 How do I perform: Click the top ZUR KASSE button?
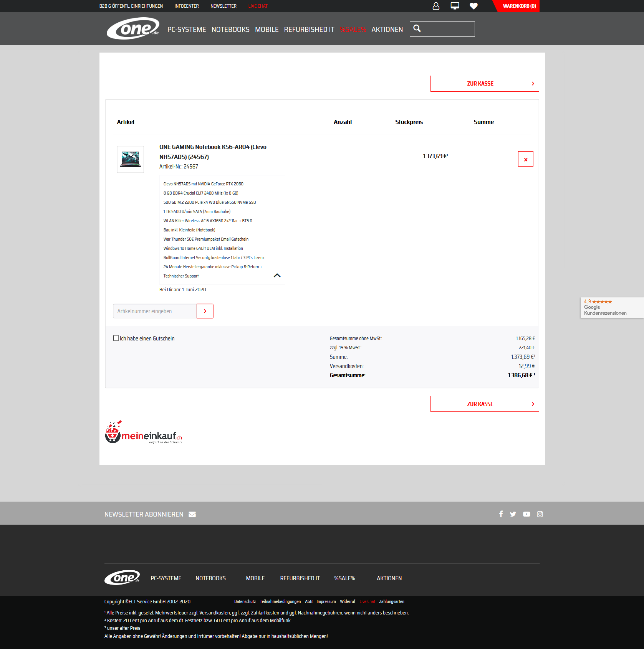tap(485, 84)
